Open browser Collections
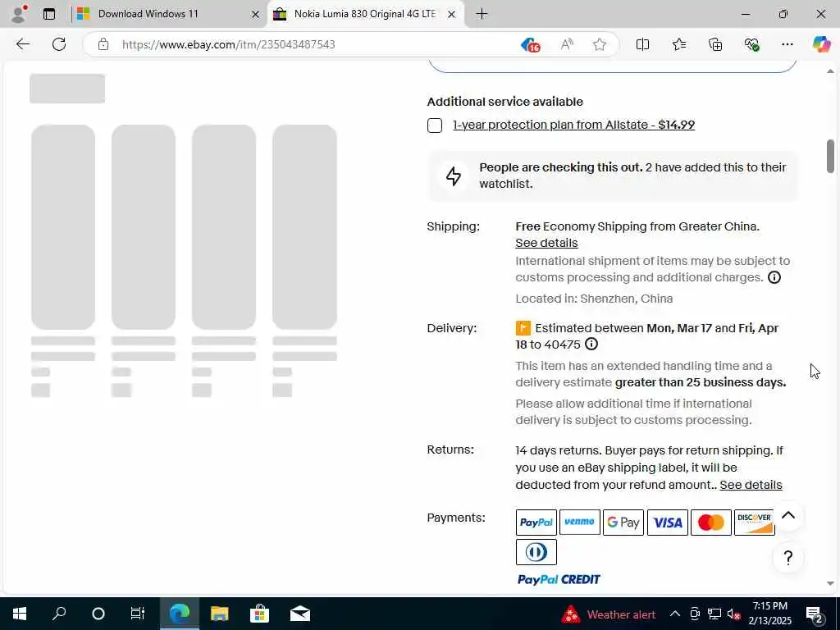The width and height of the screenshot is (840, 630). [715, 44]
